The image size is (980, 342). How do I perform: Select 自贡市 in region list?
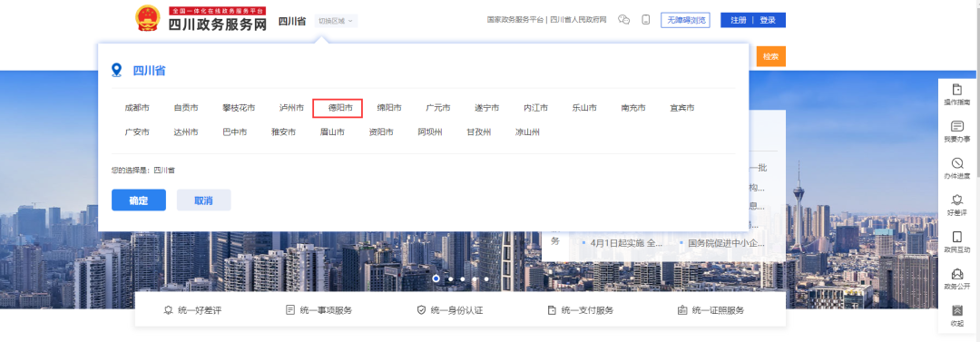click(x=186, y=108)
